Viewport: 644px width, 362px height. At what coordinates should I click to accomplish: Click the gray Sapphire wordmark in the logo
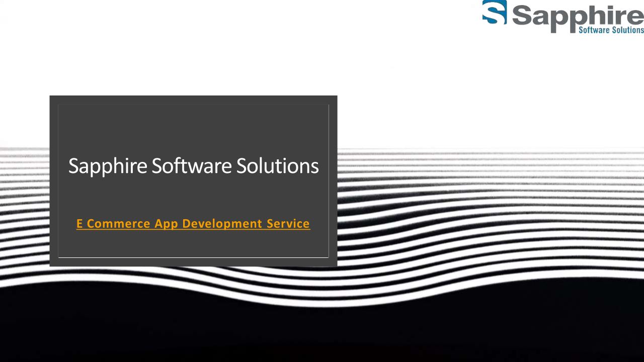click(x=577, y=15)
